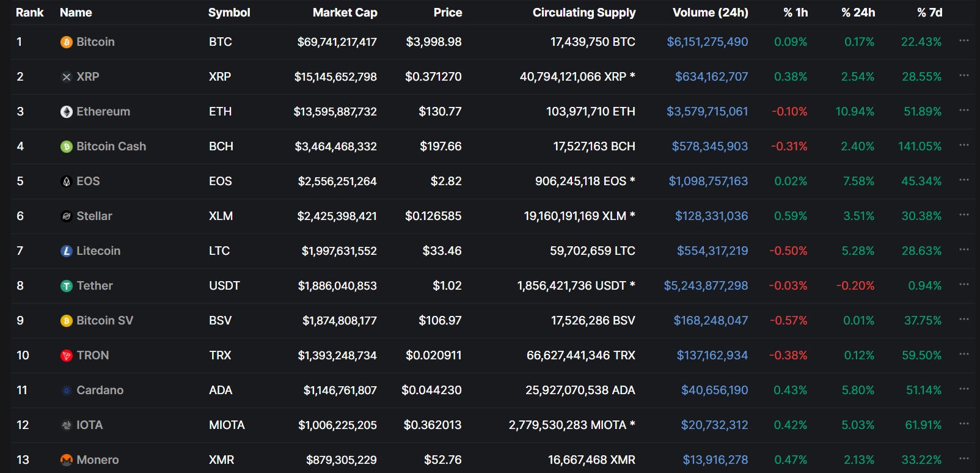This screenshot has height=473, width=980.
Task: Click the Tether logo icon
Action: pos(67,286)
